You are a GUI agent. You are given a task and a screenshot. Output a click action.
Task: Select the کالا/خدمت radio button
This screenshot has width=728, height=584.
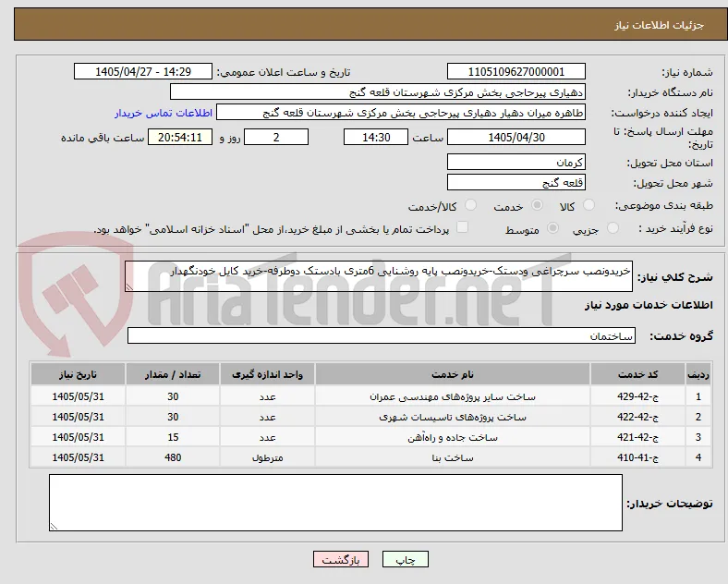click(471, 205)
